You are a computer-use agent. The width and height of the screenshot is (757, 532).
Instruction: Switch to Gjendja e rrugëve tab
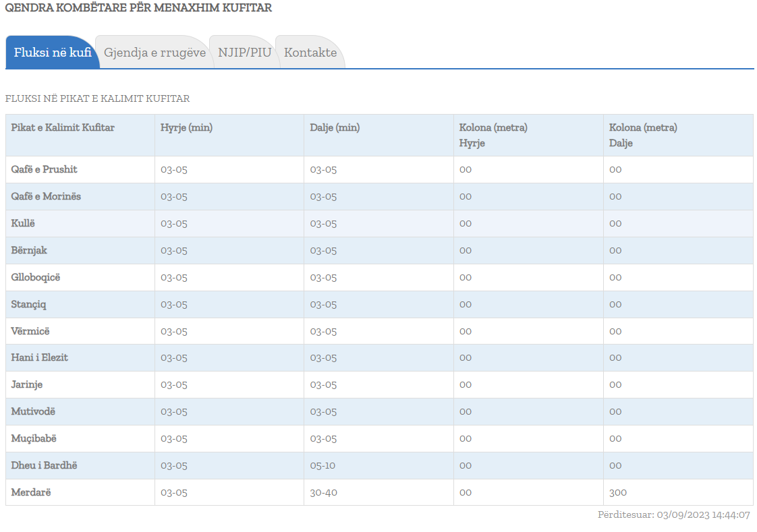[155, 53]
